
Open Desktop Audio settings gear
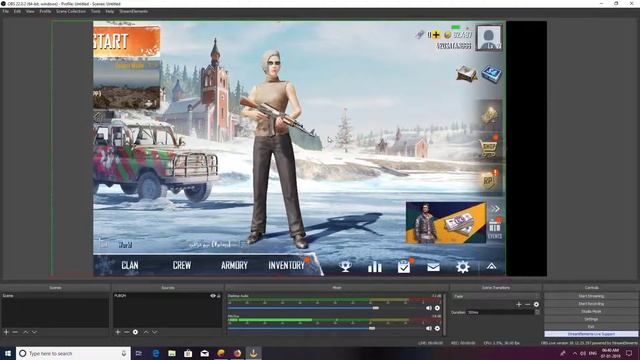(x=437, y=308)
